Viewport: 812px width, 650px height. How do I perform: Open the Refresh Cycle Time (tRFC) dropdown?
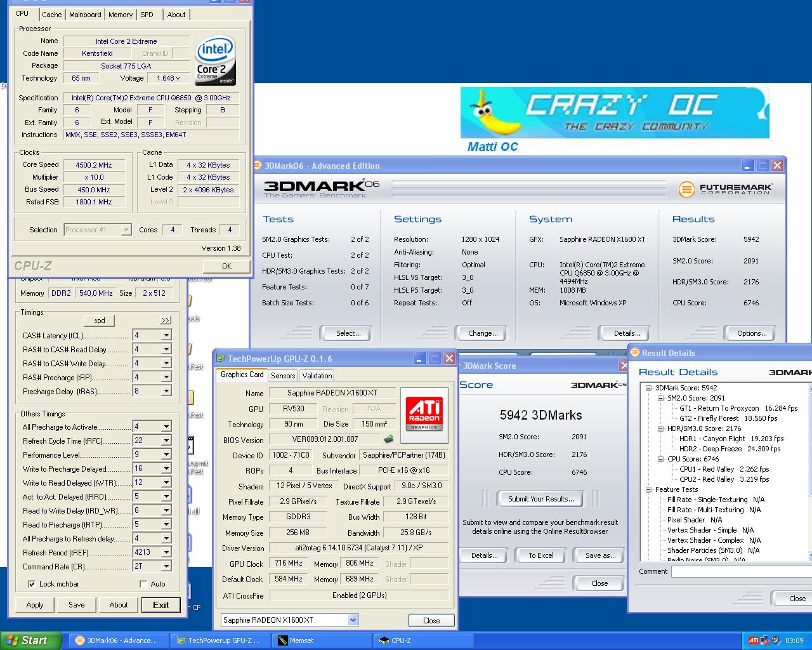click(166, 441)
